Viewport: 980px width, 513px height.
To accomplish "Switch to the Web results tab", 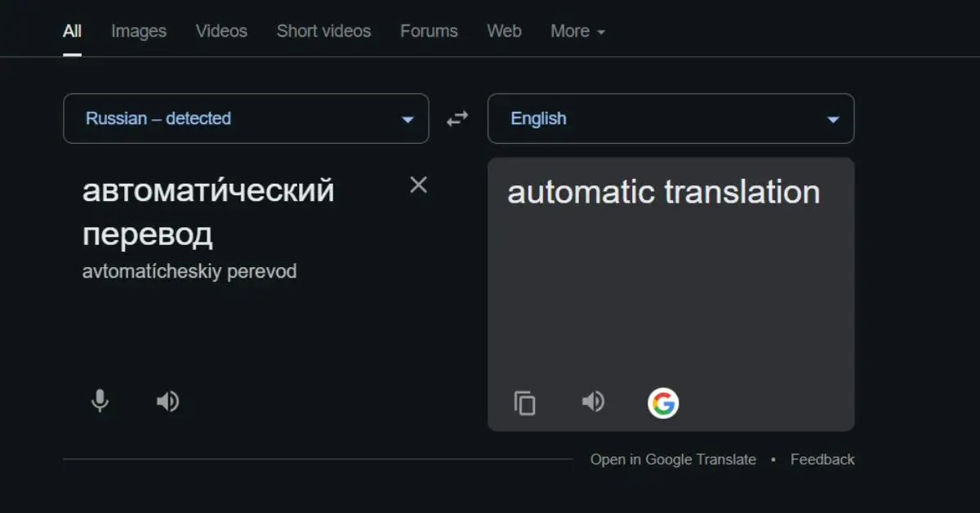I will [504, 31].
